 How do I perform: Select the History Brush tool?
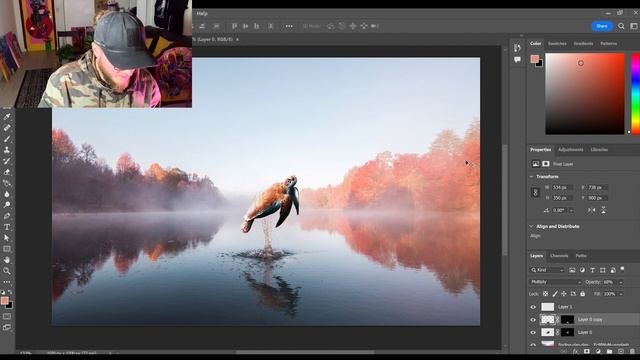click(x=7, y=161)
